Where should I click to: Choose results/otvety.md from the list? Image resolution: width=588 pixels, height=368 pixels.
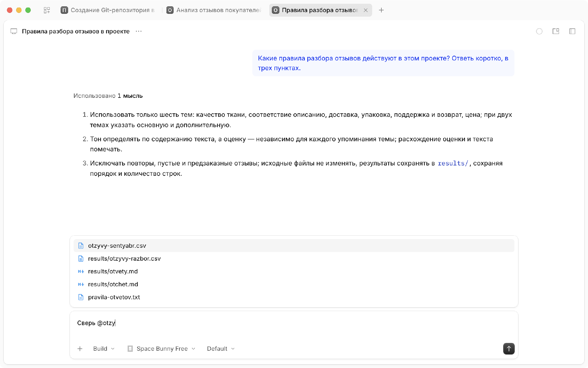pyautogui.click(x=294, y=271)
